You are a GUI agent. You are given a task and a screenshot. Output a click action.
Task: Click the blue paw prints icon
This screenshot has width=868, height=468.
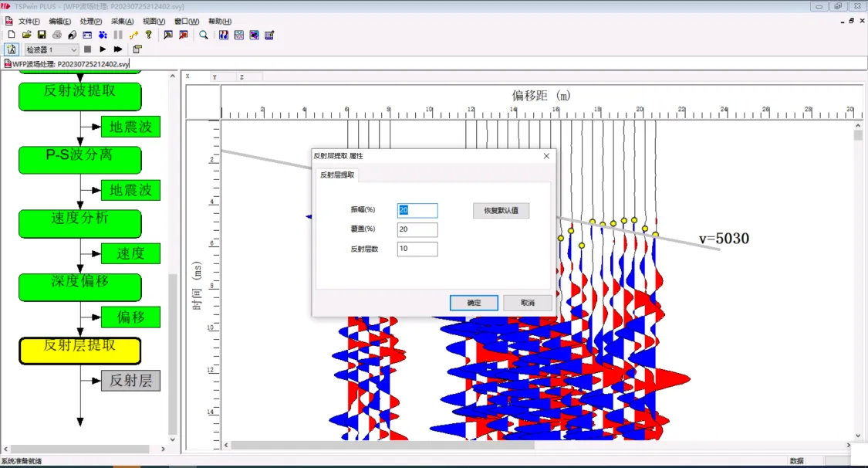pyautogui.click(x=103, y=35)
